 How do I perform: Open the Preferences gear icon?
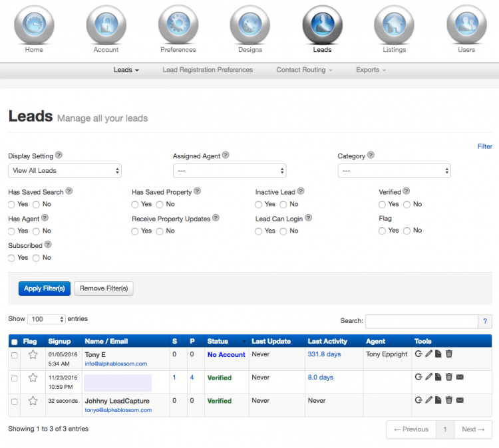[178, 25]
